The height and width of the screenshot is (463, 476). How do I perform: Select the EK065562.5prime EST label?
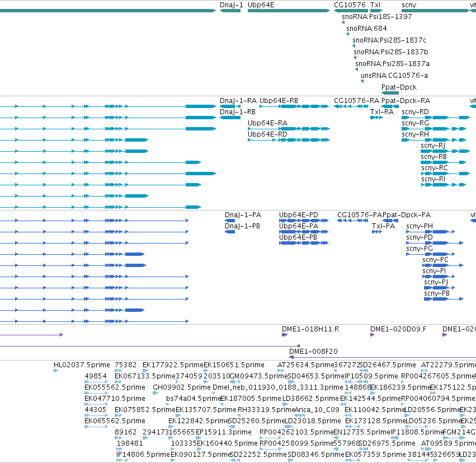[115, 421]
